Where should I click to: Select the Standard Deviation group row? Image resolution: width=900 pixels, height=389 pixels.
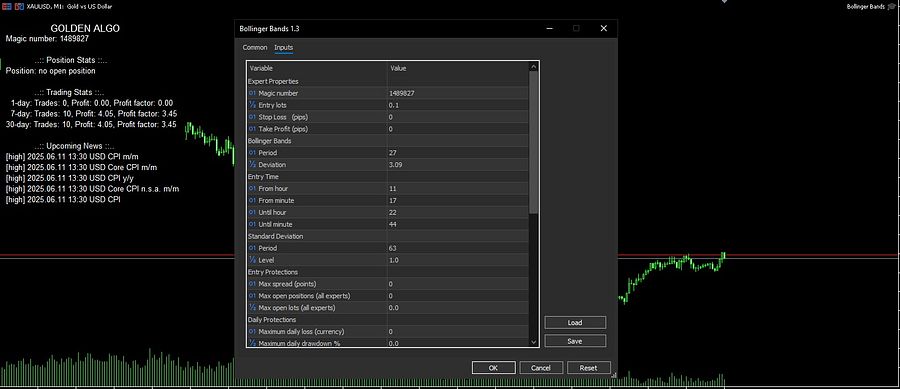(x=387, y=236)
